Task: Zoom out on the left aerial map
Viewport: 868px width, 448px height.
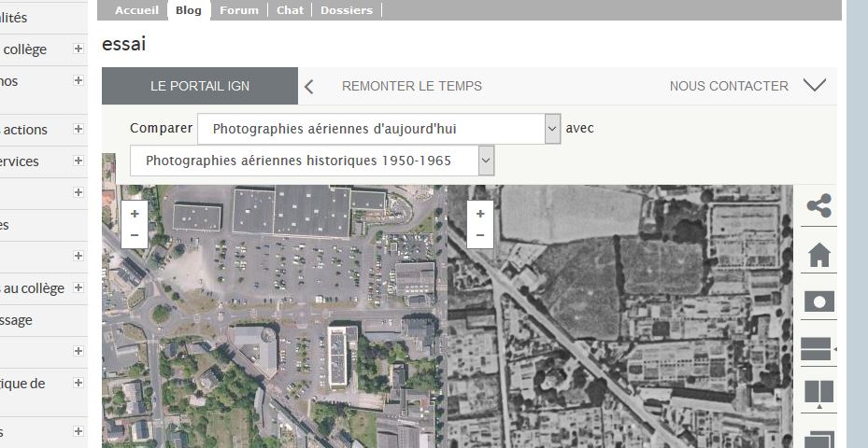Action: 135,235
